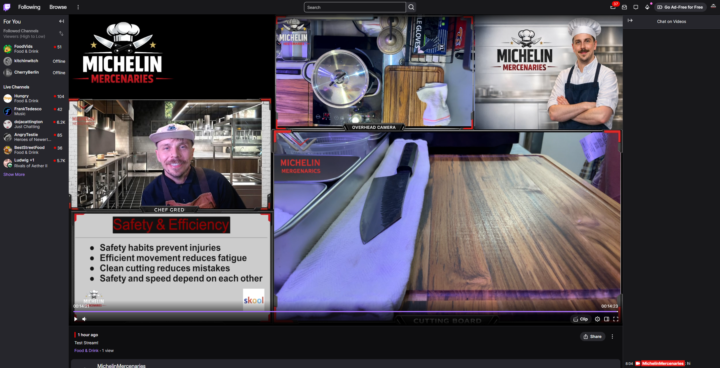Screen dimensions: 720x368
Task: Open the whispers chat bubble icon
Action: [636, 7]
